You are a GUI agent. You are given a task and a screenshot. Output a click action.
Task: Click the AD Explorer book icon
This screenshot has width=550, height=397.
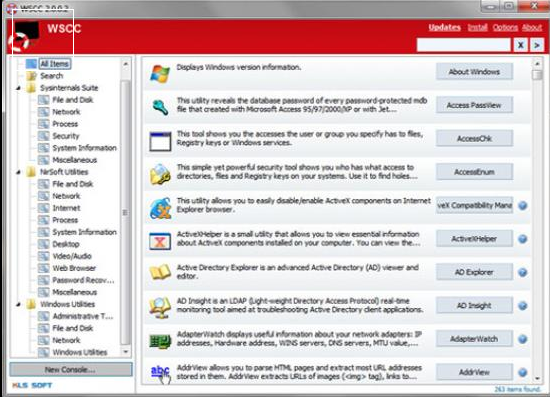[160, 272]
